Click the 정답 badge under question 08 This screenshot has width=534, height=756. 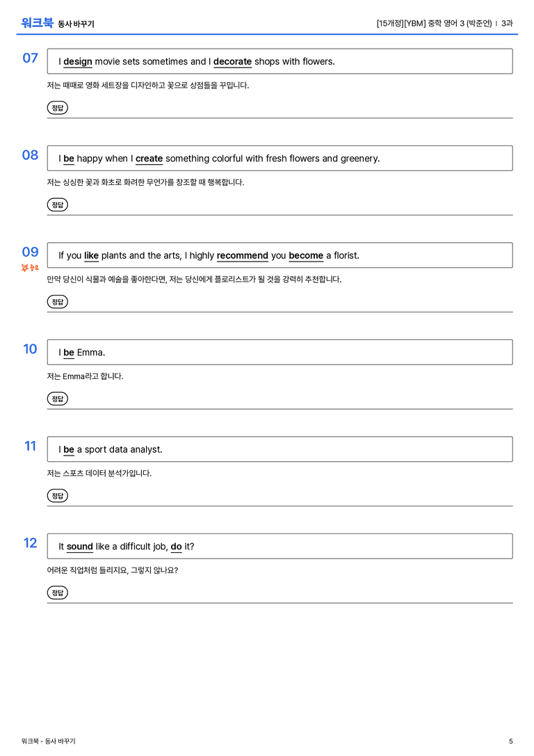click(x=57, y=204)
